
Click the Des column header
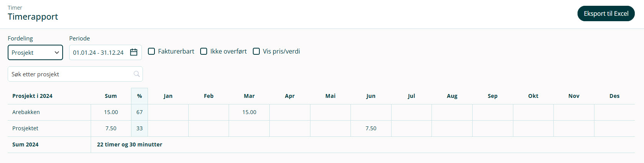click(614, 96)
